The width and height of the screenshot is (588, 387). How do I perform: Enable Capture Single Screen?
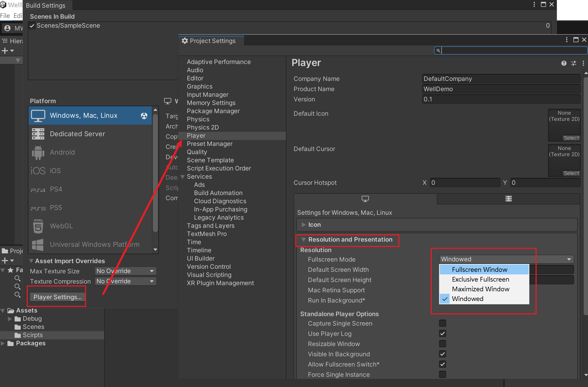point(443,323)
